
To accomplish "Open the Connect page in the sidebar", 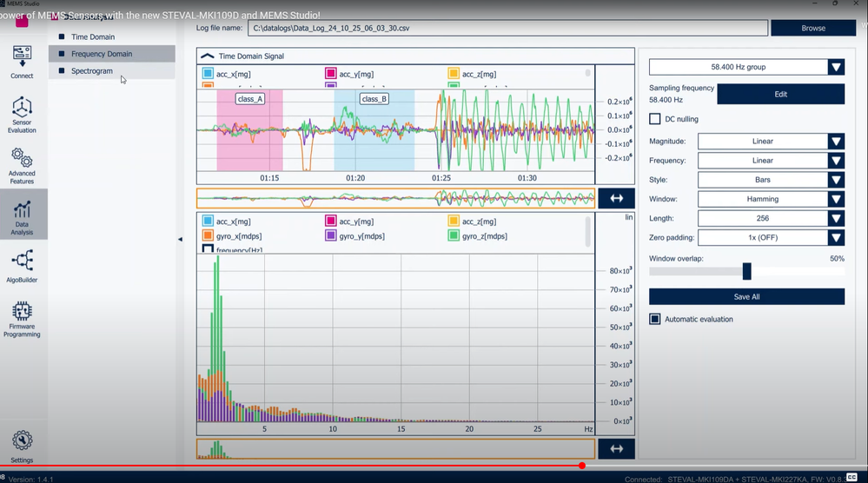I will (x=22, y=62).
